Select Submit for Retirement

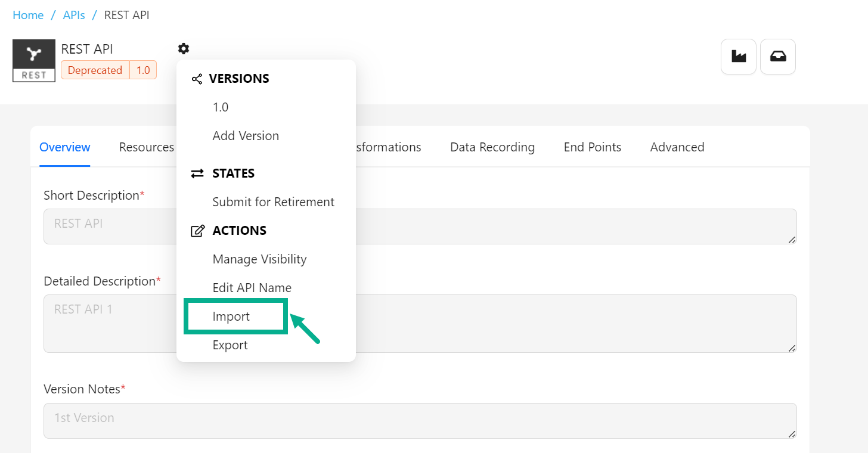(273, 202)
